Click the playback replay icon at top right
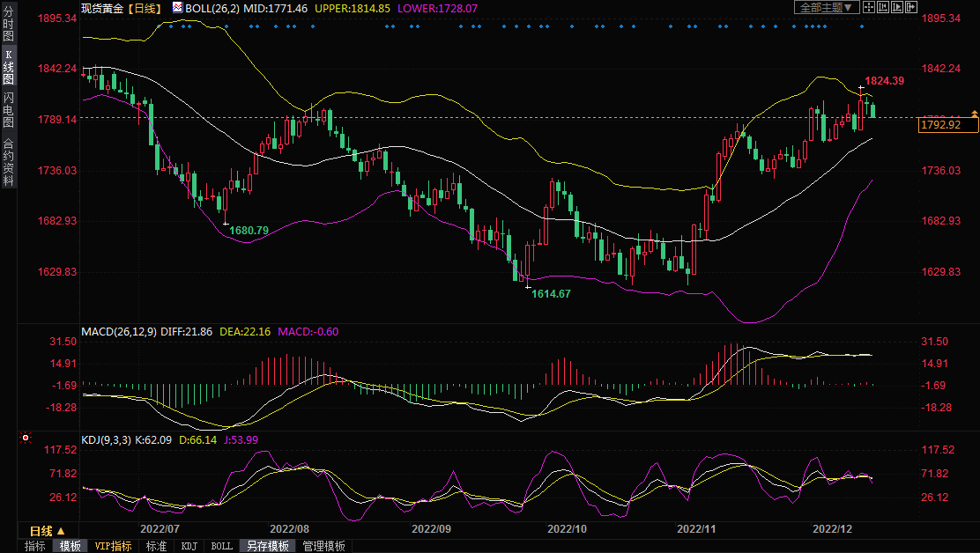The image size is (980, 553). click(x=896, y=7)
